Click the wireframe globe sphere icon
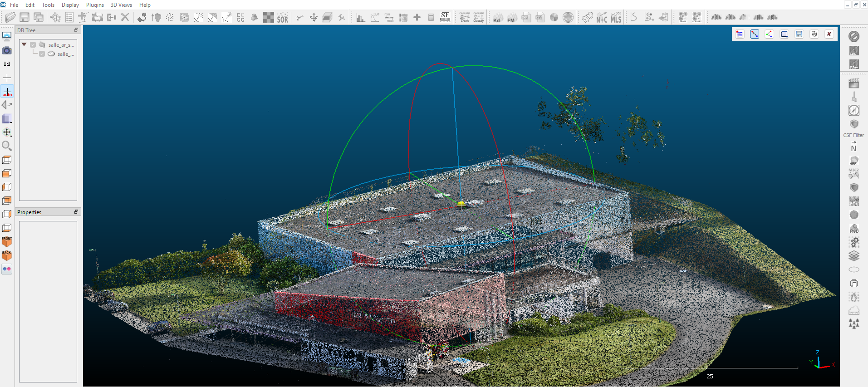The image size is (868, 387). coord(568,17)
